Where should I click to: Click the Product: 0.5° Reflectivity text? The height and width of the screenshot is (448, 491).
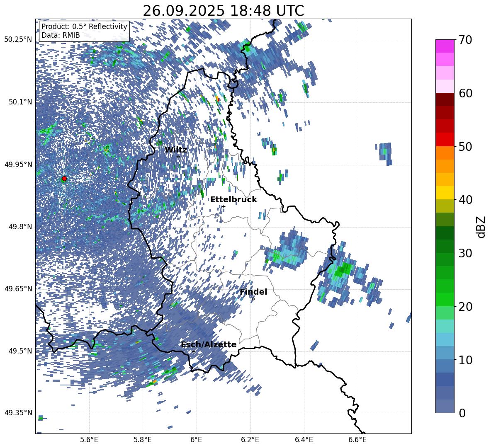84,27
